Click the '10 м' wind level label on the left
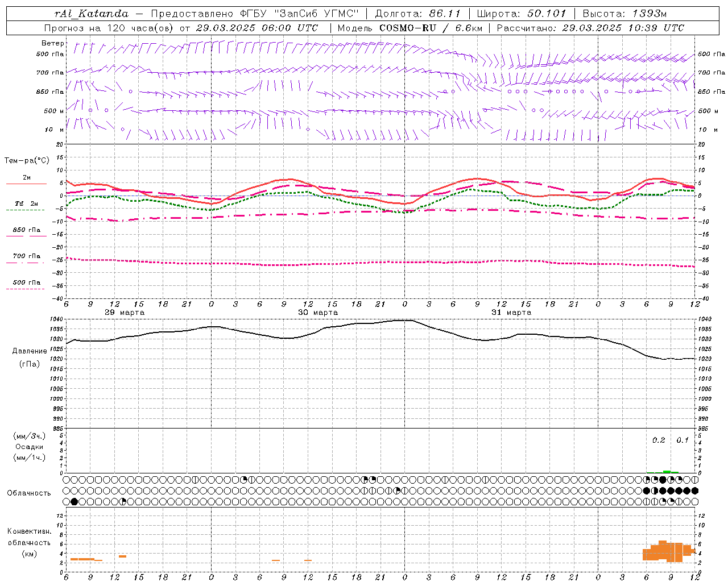The image size is (728, 582). (55, 130)
